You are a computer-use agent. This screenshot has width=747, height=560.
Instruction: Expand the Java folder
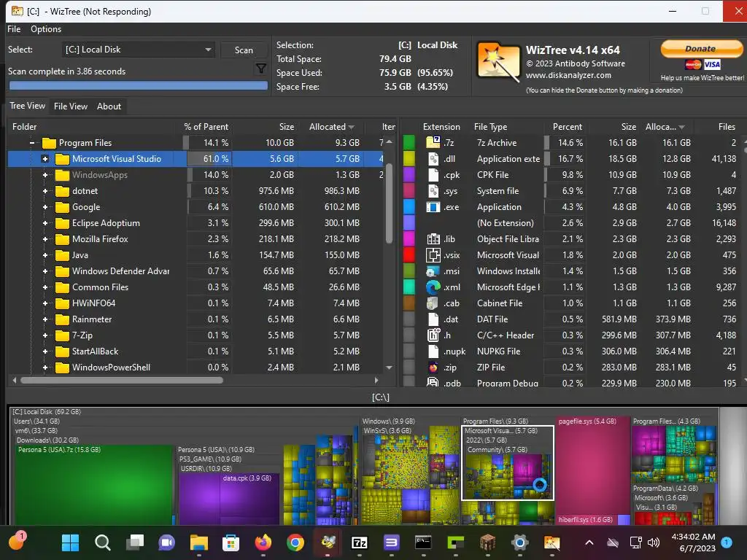tap(45, 255)
